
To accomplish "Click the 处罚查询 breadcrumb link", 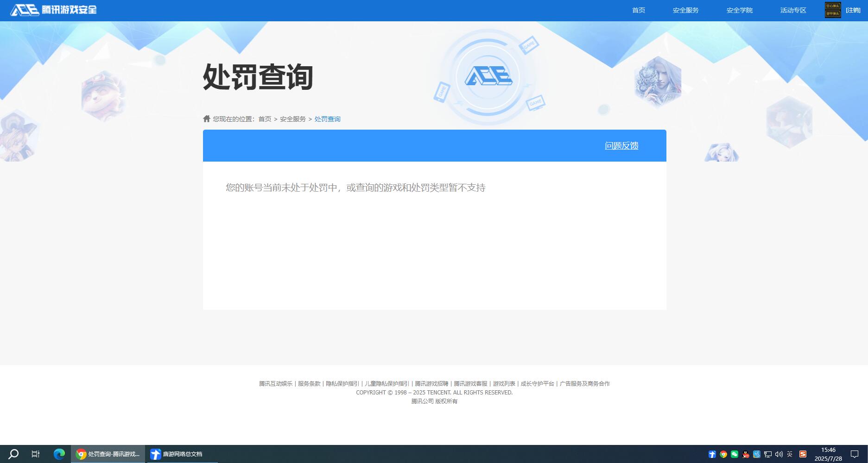I will (328, 119).
